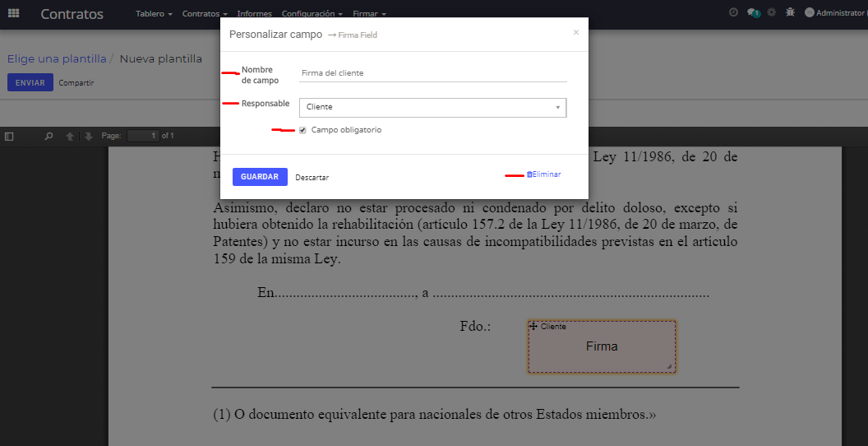The width and height of the screenshot is (868, 446).
Task: Go to next page arrow
Action: (88, 136)
